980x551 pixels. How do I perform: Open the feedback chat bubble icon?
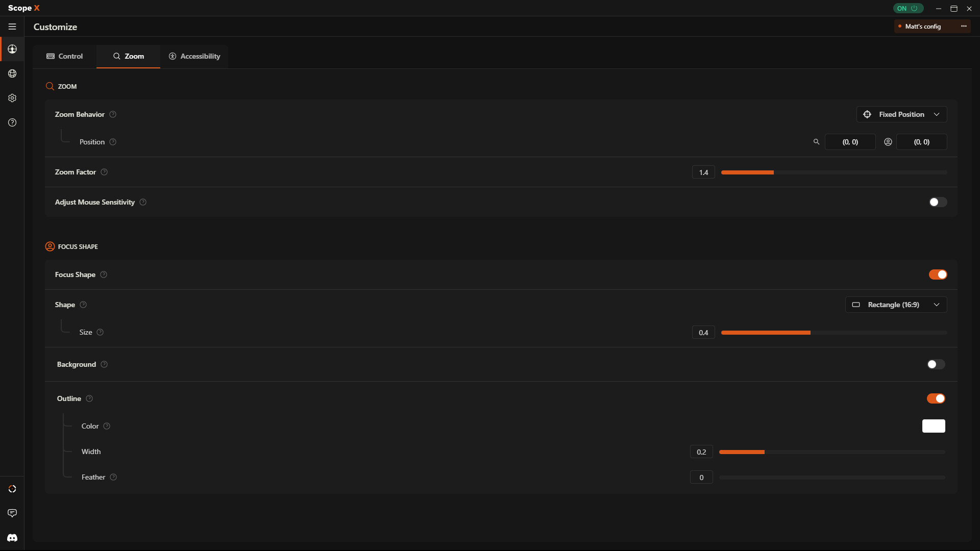(x=12, y=513)
